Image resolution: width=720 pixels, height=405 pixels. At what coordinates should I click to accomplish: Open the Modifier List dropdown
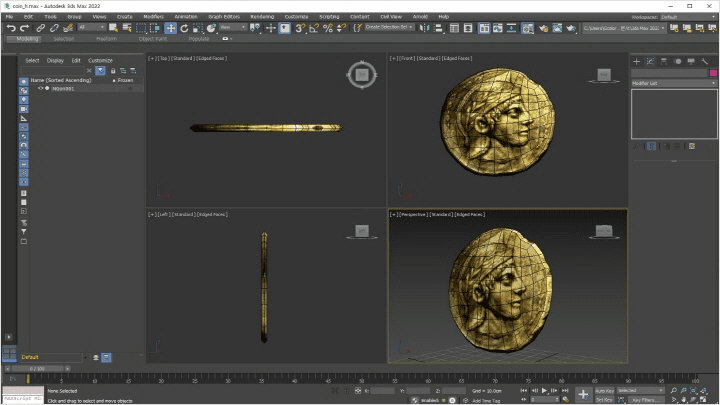674,83
